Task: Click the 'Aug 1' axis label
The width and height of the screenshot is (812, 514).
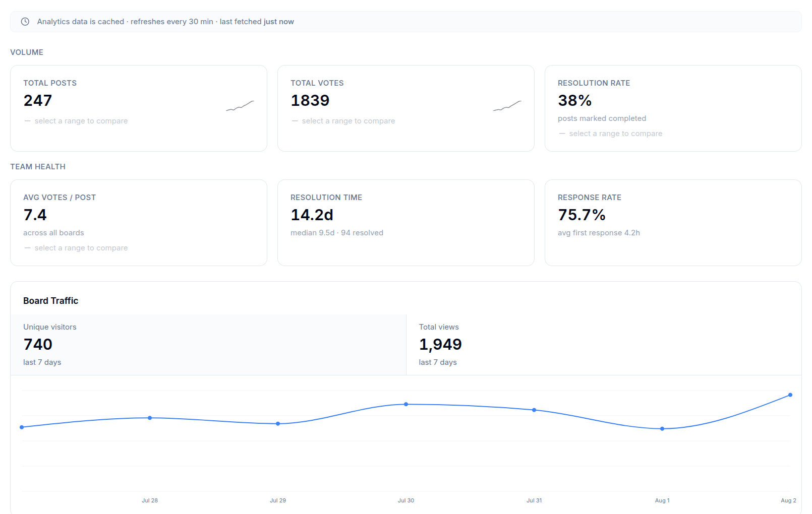Action: pyautogui.click(x=662, y=500)
